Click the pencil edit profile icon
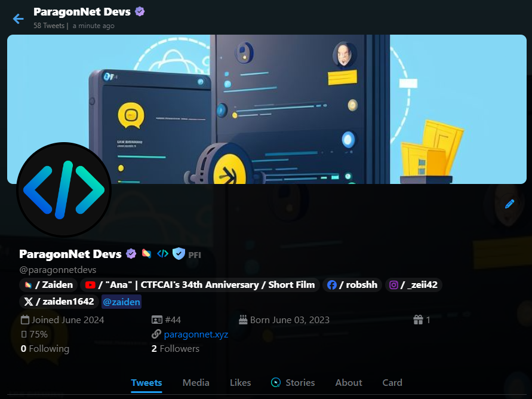The image size is (532, 399). point(509,204)
